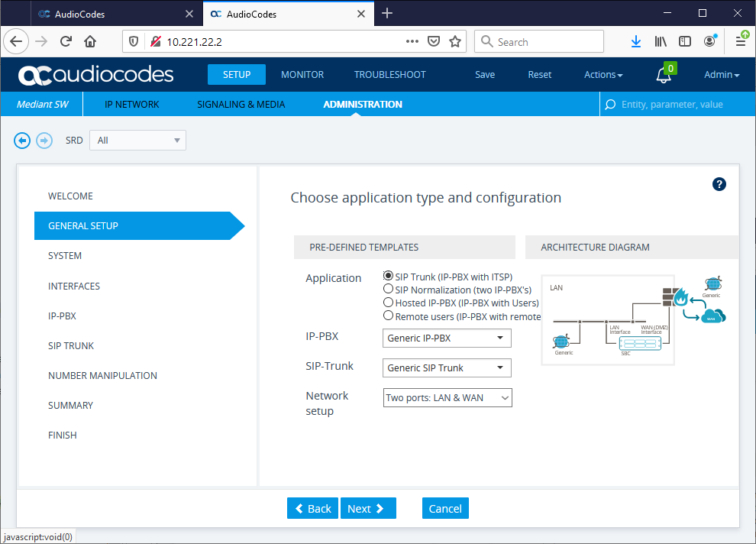This screenshot has height=544, width=756.
Task: Open the TROUBLESHOOT menu
Action: (390, 75)
